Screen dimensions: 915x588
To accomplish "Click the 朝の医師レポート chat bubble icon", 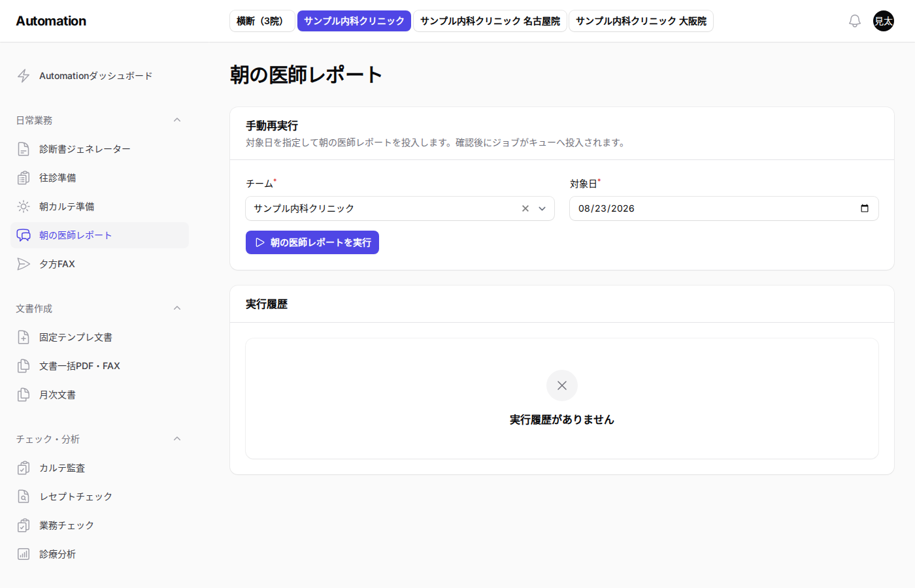I will pos(24,235).
